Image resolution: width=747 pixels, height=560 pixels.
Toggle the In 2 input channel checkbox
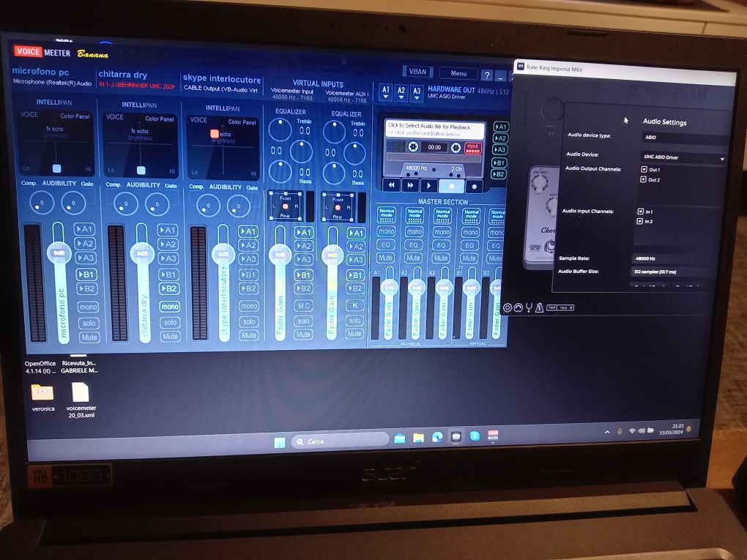pos(640,221)
